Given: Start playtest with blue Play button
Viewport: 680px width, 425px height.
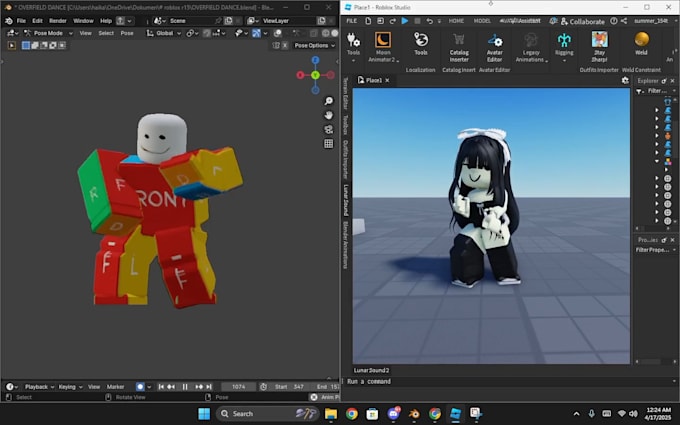Looking at the screenshot, I should (x=405, y=20).
